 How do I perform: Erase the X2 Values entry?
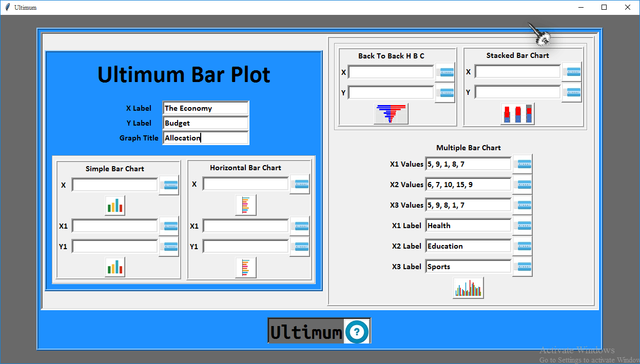pyautogui.click(x=522, y=185)
